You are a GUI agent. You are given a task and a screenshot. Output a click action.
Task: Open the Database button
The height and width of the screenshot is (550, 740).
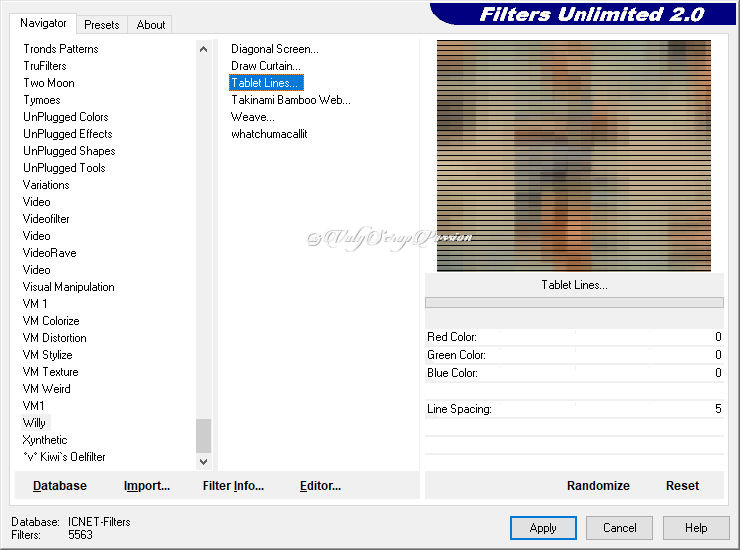60,485
